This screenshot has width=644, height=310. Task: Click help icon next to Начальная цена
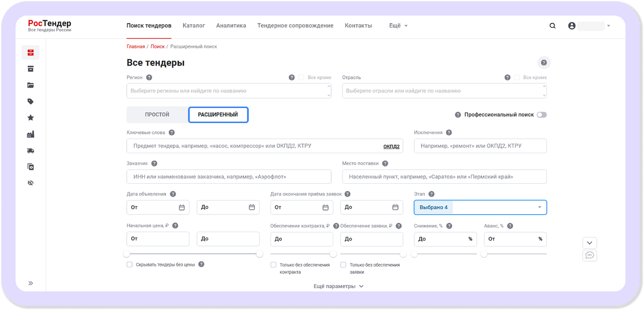[175, 226]
